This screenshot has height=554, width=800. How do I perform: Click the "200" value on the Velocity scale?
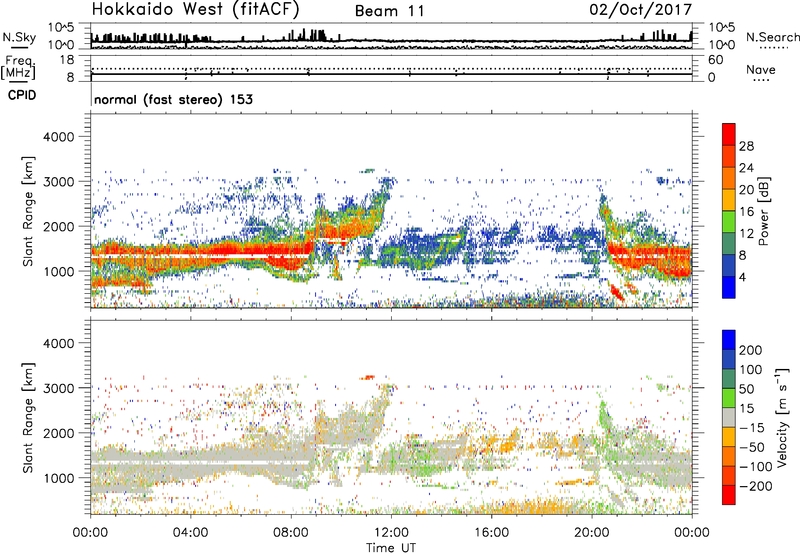(751, 350)
